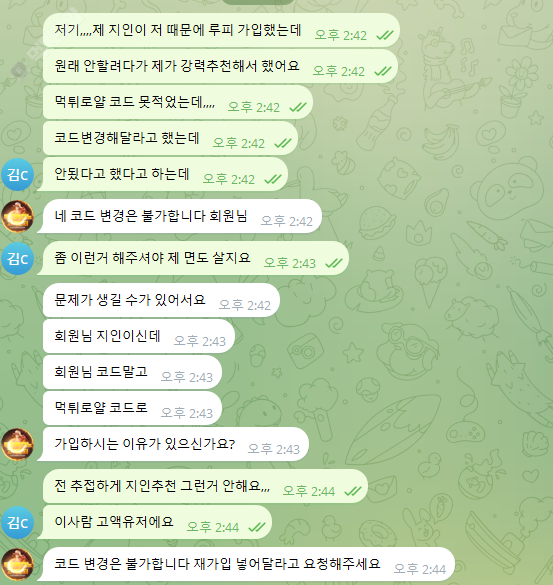553x585 pixels.
Task: Select the message '문제가 생길 수가 있어서요'
Action: coord(161,300)
